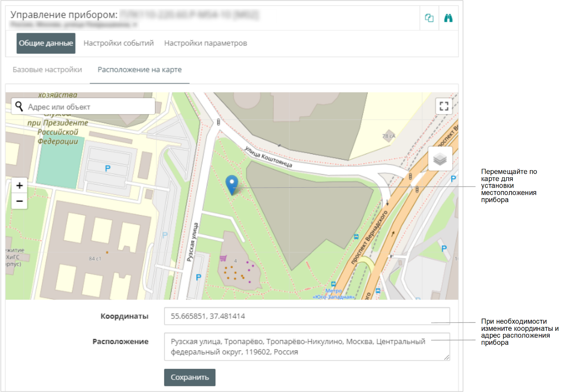Toggle fullscreen map view
The image size is (565, 392).
pyautogui.click(x=444, y=106)
